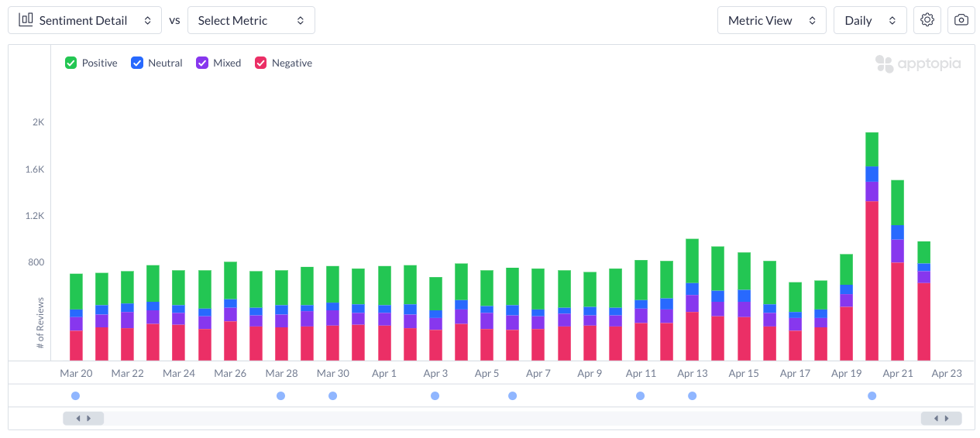This screenshot has width=980, height=438.
Task: Open the Metric View dropdown
Action: pyautogui.click(x=772, y=20)
